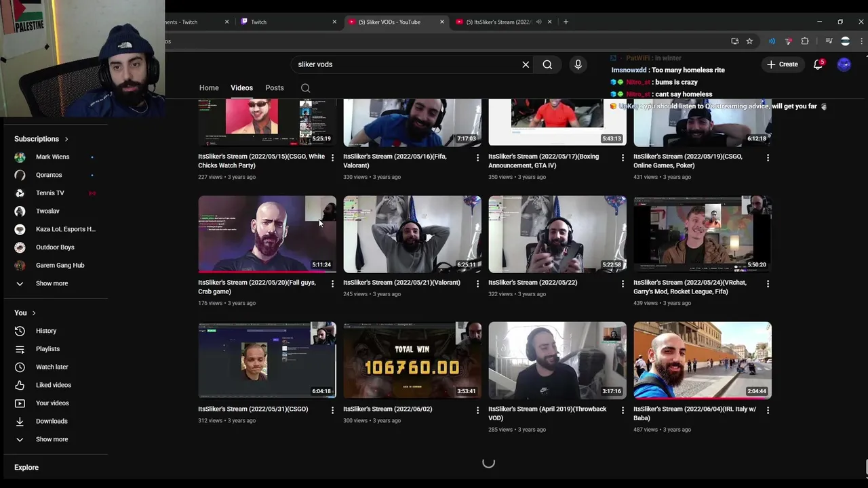
Task: Open options for Online Games, Poker video
Action: 768,158
